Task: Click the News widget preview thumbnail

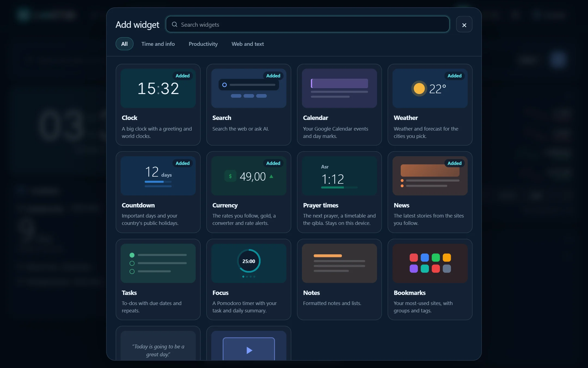Action: 430,176
